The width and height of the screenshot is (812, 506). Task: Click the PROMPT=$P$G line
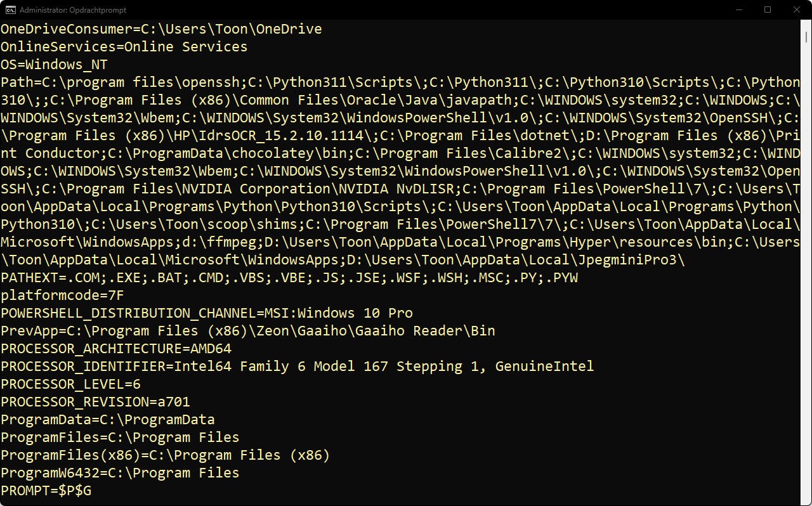(46, 491)
